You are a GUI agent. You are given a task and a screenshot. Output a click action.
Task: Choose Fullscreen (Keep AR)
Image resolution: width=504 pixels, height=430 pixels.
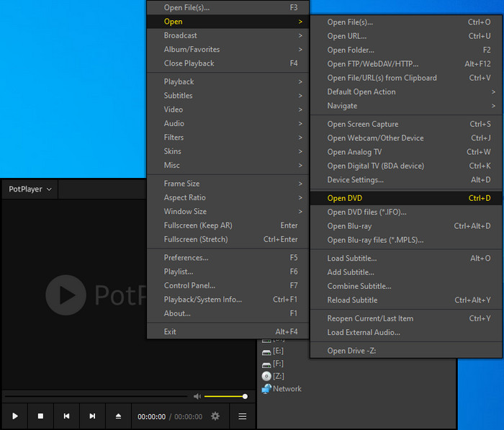pos(228,225)
